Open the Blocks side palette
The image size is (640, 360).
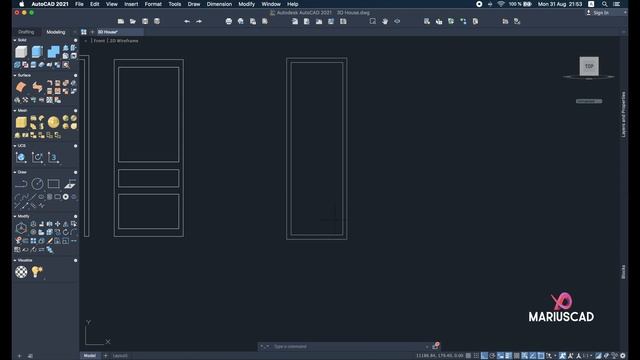click(x=623, y=272)
